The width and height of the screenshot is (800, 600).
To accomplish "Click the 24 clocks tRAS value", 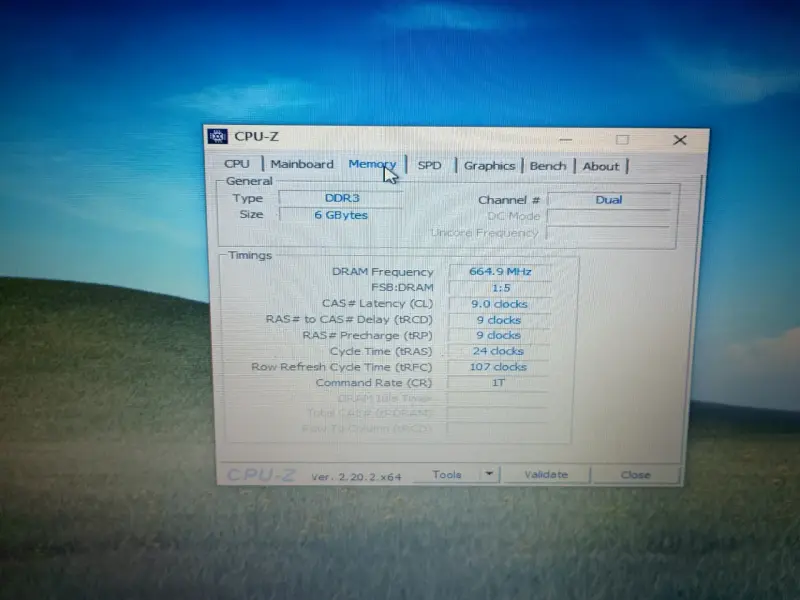I will click(x=498, y=351).
